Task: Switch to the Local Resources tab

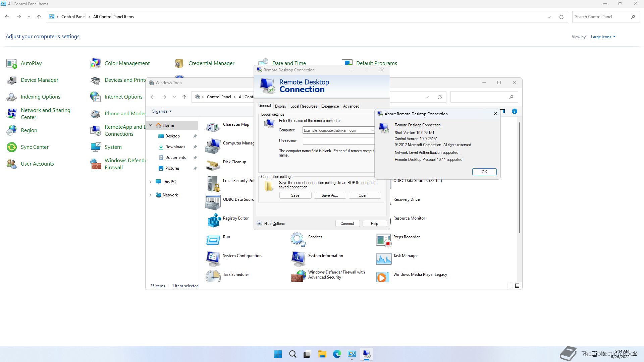Action: [x=304, y=106]
